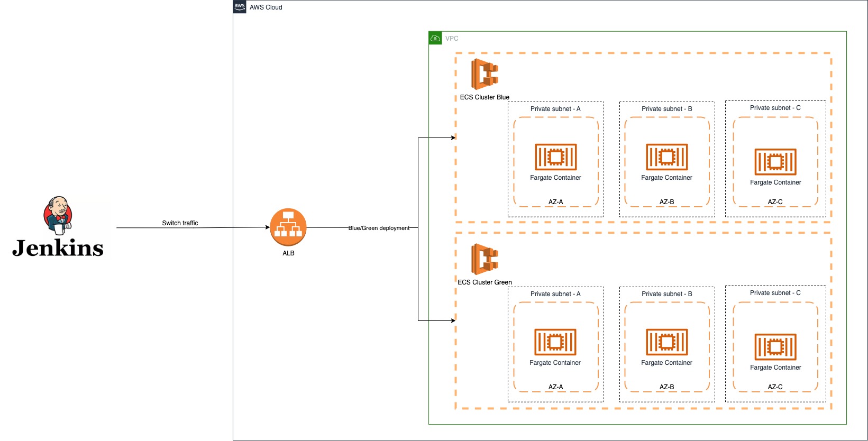
Task: Click the ECS icon above ECS Cluster Green
Action: [x=485, y=259]
